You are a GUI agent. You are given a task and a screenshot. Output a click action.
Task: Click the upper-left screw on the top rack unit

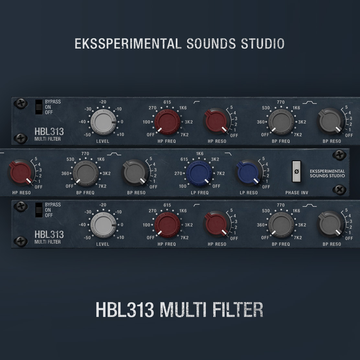point(20,103)
